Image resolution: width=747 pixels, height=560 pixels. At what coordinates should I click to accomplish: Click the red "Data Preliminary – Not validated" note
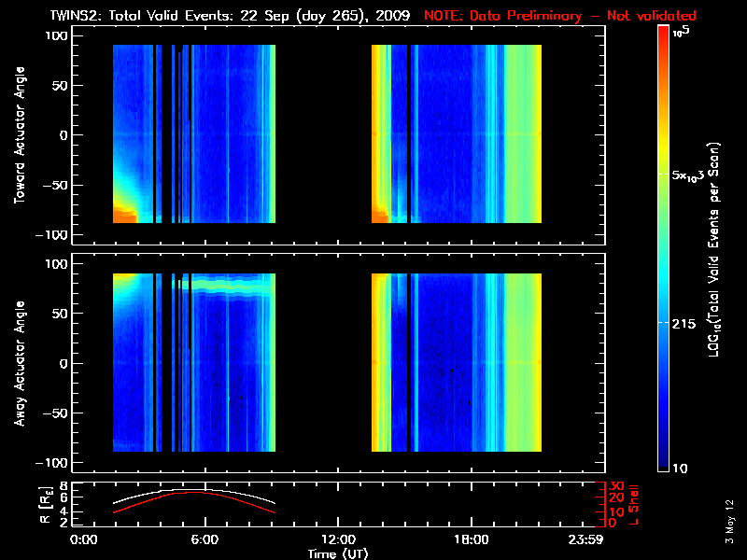(x=560, y=16)
